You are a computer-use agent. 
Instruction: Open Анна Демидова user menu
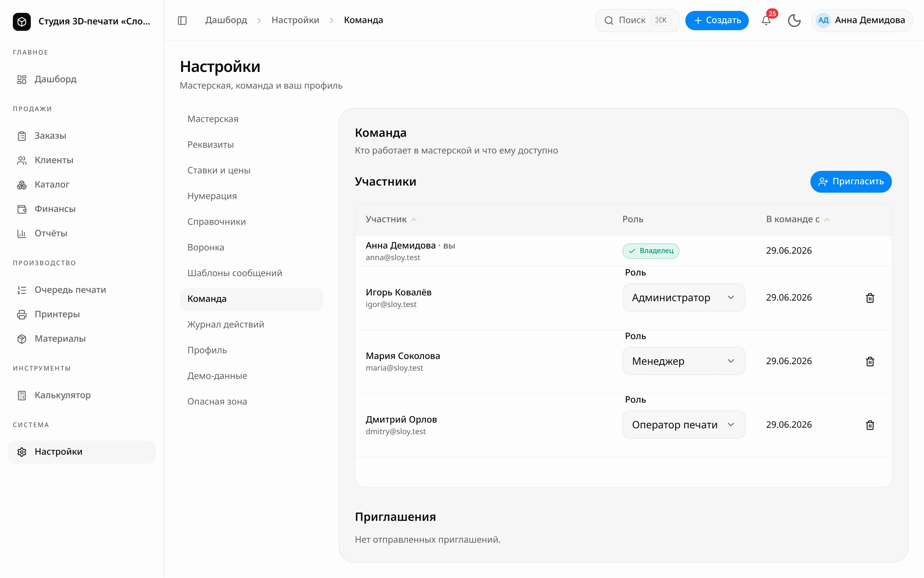862,20
